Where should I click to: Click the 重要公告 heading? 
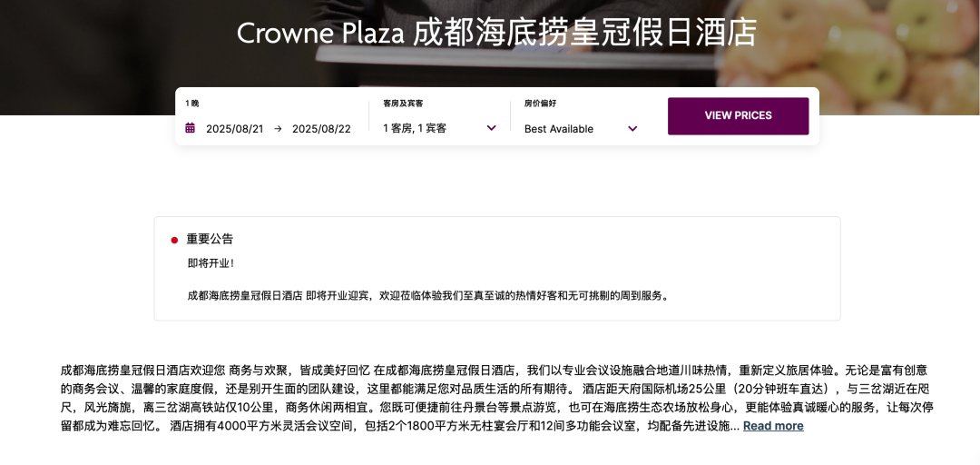[210, 239]
